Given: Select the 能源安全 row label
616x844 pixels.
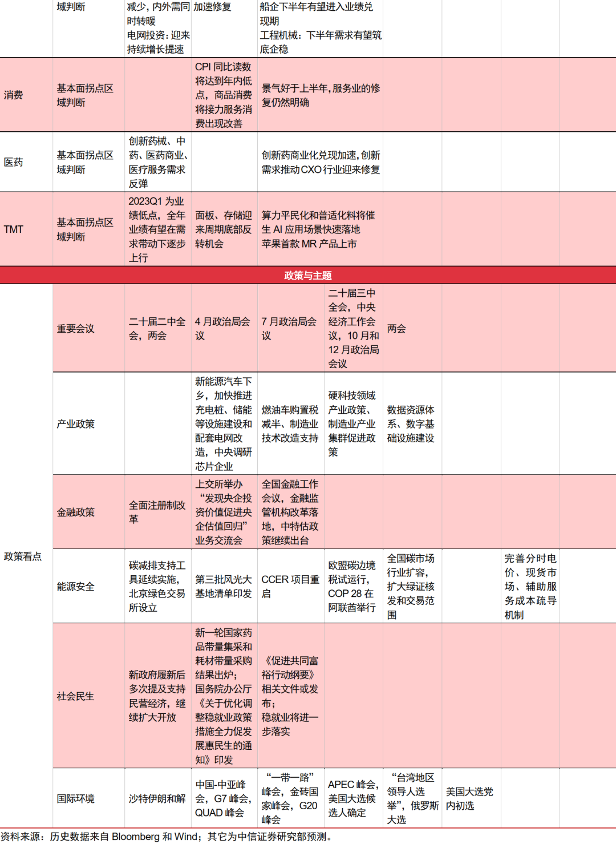Looking at the screenshot, I should 76,586.
